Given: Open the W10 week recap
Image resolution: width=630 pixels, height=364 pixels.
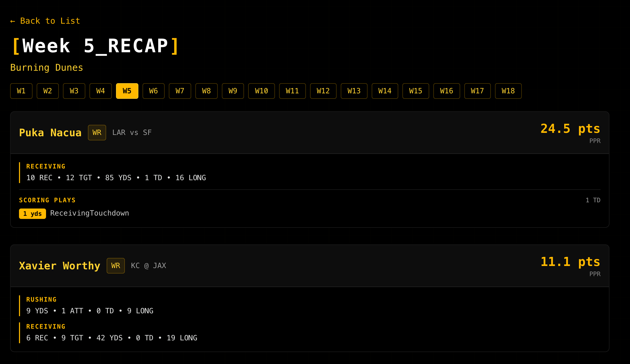Looking at the screenshot, I should (x=261, y=91).
